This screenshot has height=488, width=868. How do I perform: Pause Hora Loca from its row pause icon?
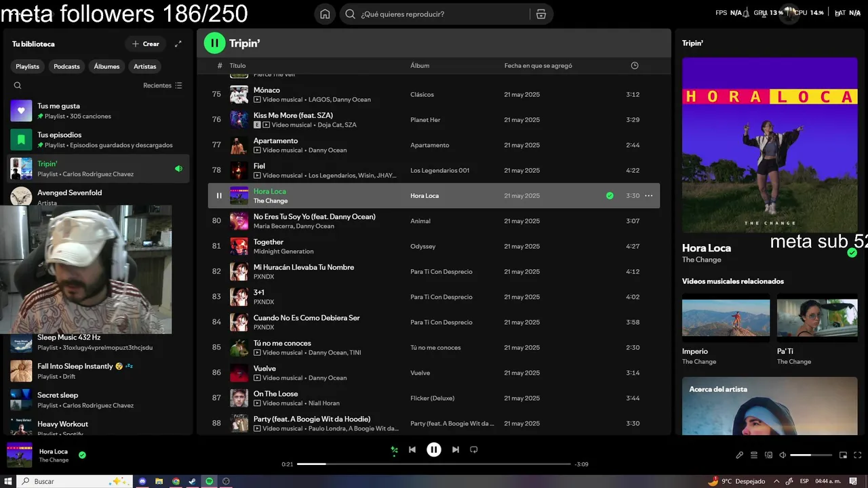point(219,196)
